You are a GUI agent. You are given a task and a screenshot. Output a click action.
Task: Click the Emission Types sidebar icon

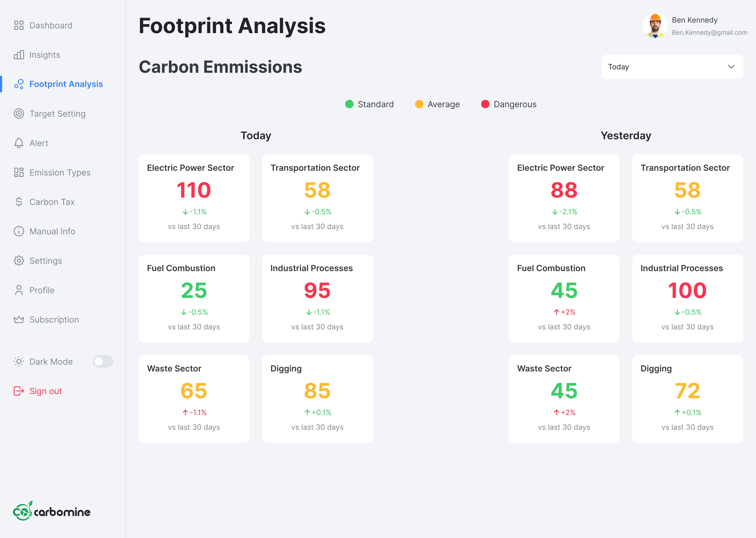click(19, 173)
